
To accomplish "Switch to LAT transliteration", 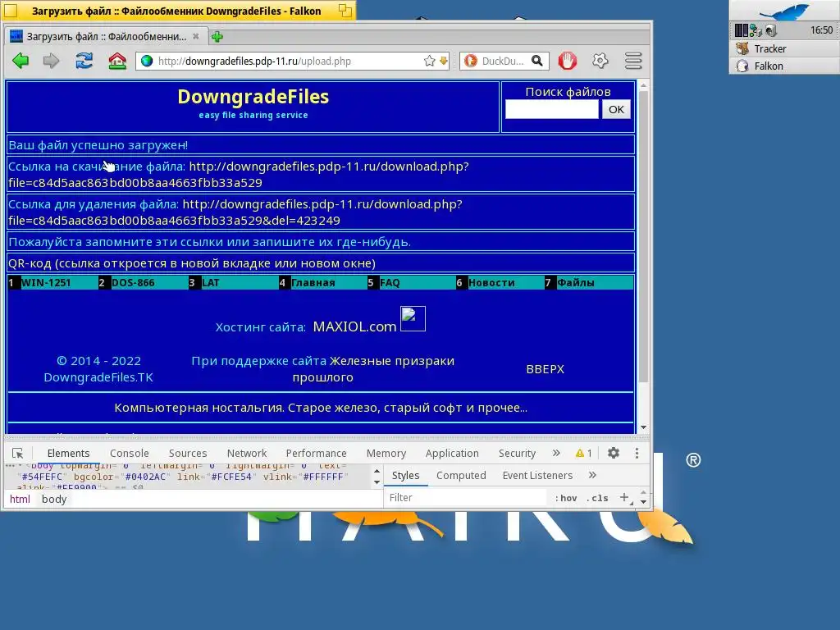I will pos(211,282).
